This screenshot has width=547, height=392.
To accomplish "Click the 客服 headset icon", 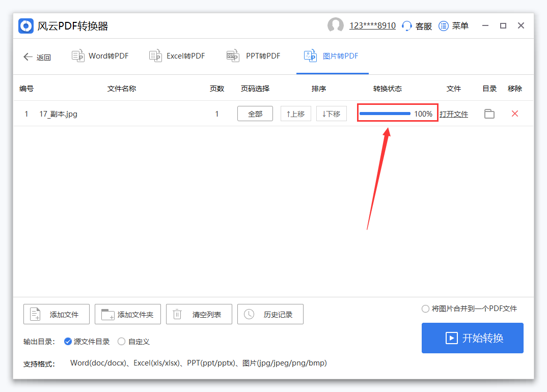I will click(x=406, y=25).
